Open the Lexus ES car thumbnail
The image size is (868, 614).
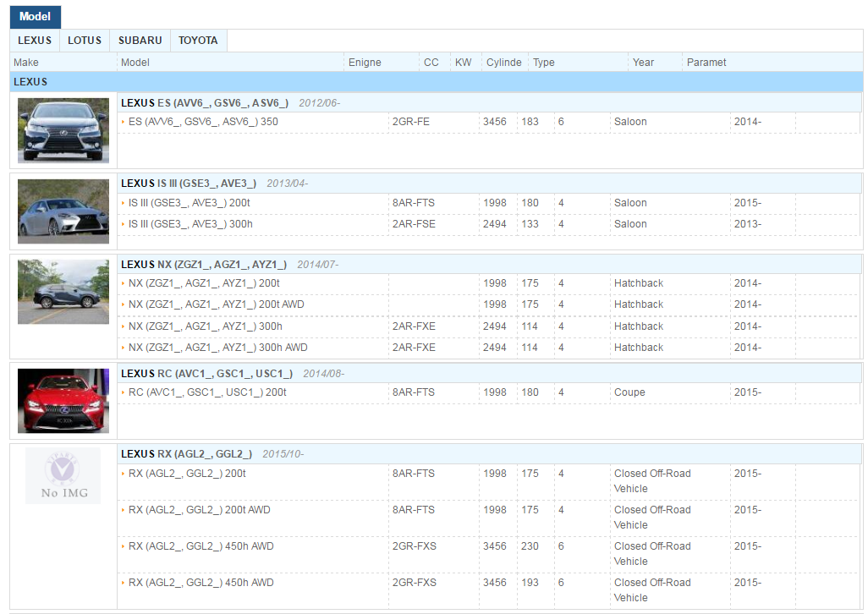63,130
